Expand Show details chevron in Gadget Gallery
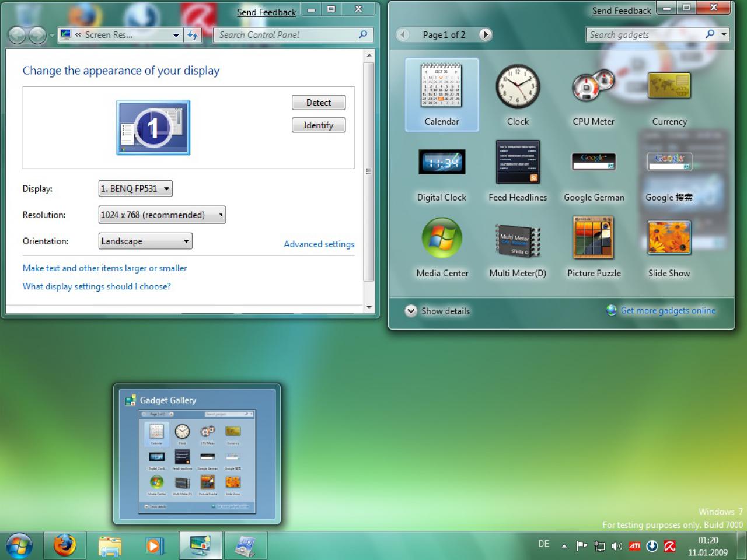747x560 pixels. (x=411, y=311)
